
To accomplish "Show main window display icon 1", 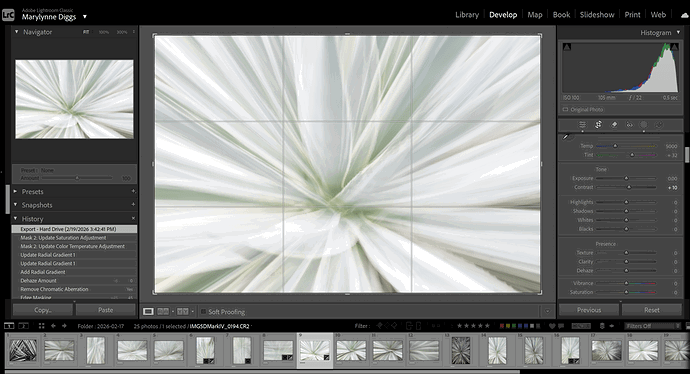I will coord(9,326).
